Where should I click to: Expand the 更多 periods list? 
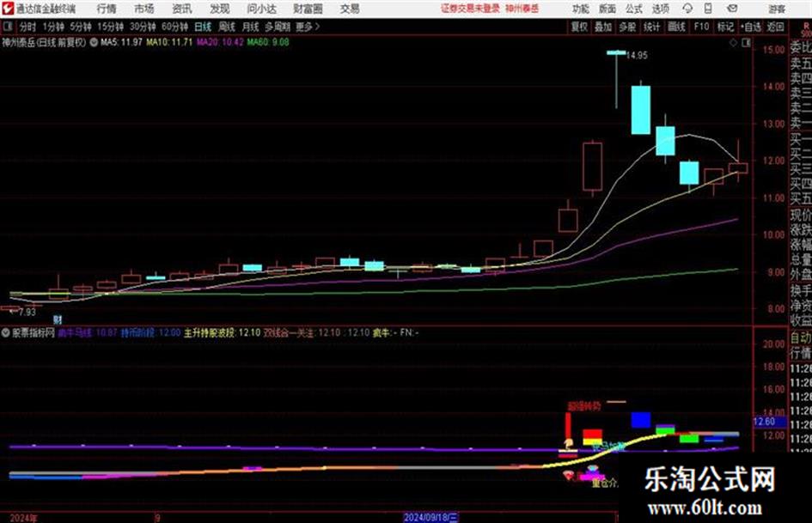click(x=308, y=27)
